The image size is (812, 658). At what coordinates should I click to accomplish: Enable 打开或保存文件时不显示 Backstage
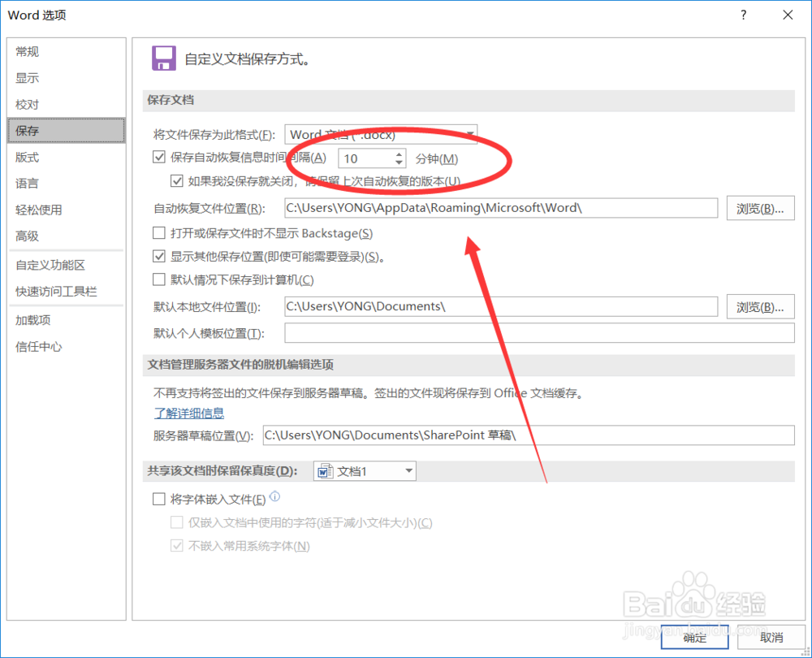tap(159, 232)
